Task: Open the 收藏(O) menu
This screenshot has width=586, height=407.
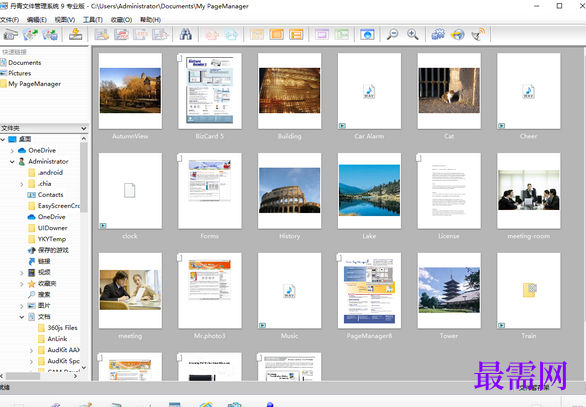Action: click(x=121, y=20)
